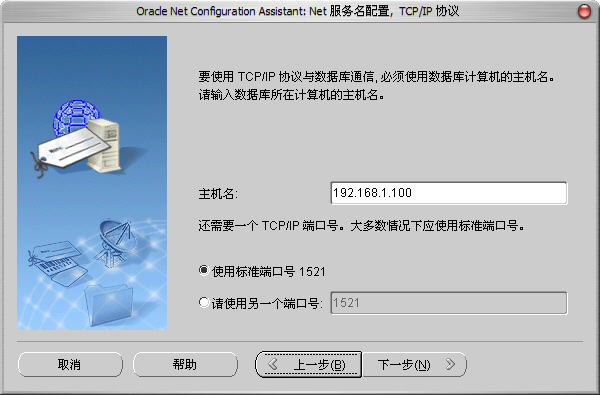Cancel the wizard with 取消 button
This screenshot has width=600, height=395.
[x=70, y=364]
